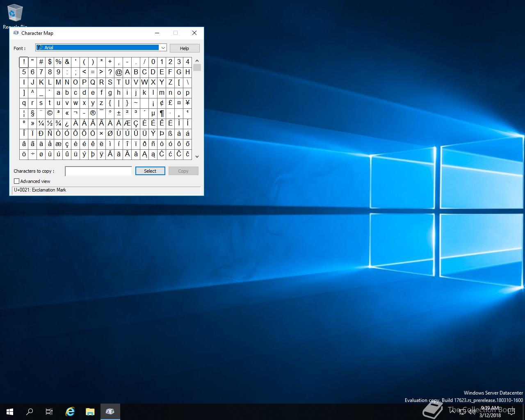The image size is (525, 420).
Task: Choose the lowercase æ ligature
Action: pos(58,144)
